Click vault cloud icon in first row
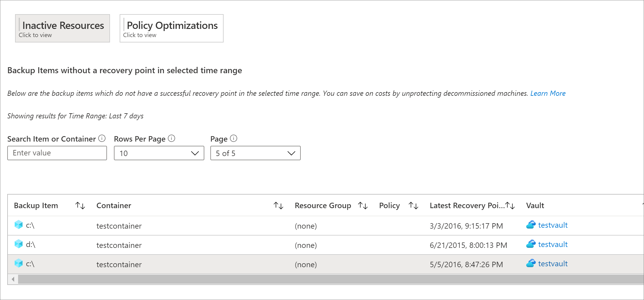 (x=531, y=225)
